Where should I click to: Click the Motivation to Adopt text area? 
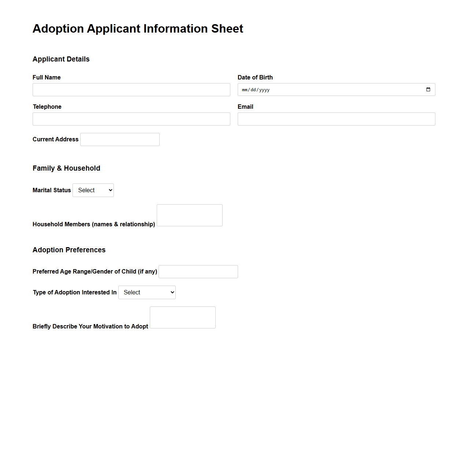click(x=182, y=317)
